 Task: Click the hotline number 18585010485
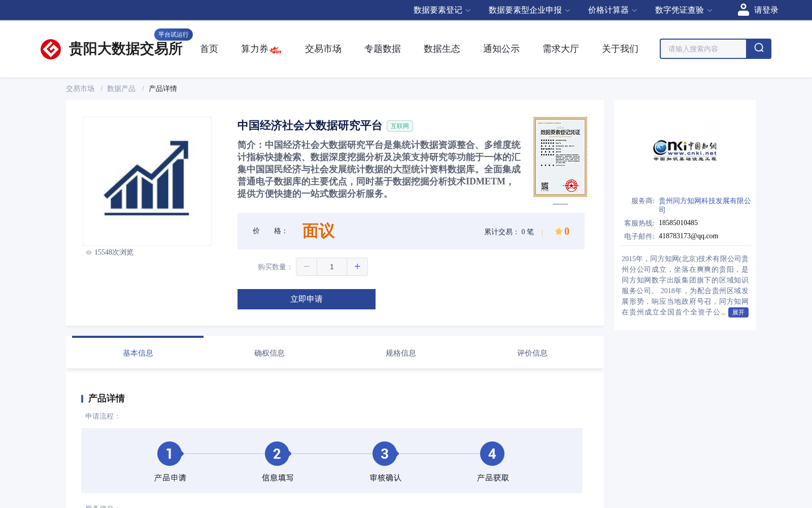click(678, 223)
